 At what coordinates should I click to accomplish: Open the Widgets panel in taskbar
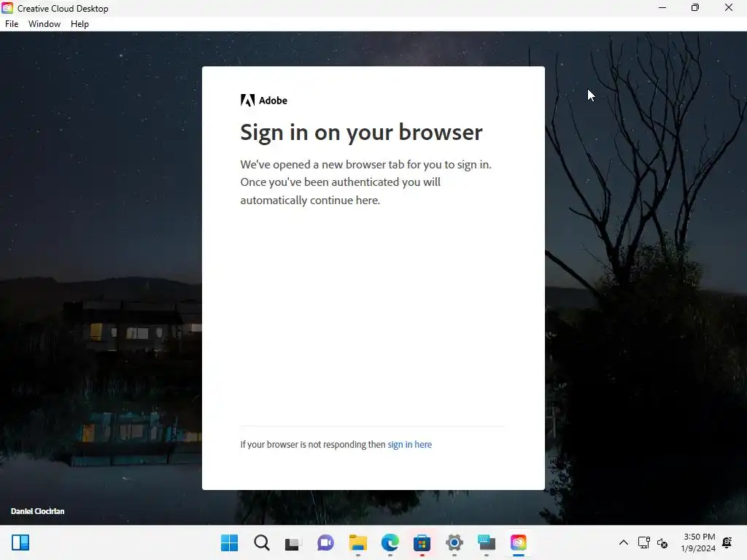[x=20, y=542]
